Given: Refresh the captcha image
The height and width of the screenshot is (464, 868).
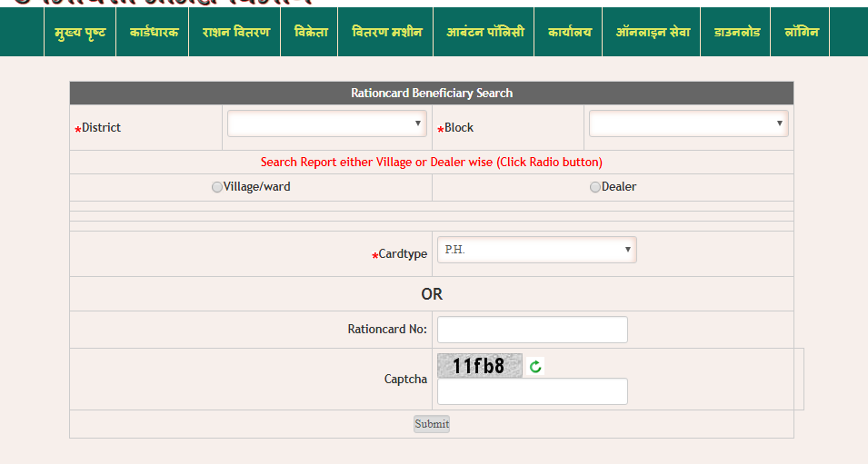Looking at the screenshot, I should coord(535,366).
